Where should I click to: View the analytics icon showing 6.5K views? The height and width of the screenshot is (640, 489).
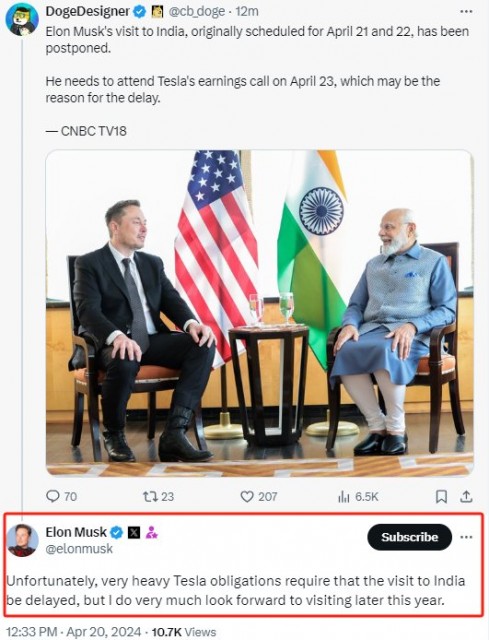click(344, 496)
